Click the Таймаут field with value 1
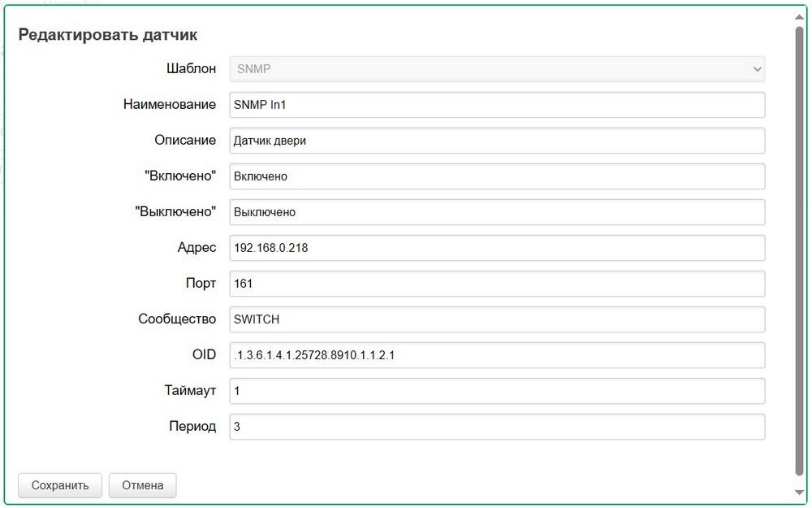Screen dimensions: 812x508 (497, 391)
